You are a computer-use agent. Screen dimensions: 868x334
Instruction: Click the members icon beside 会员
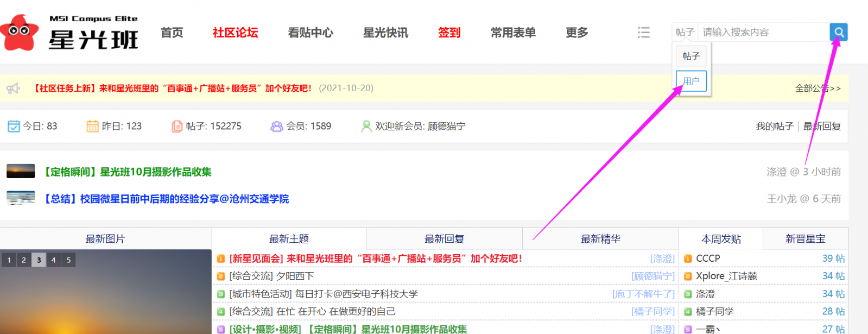tap(277, 126)
